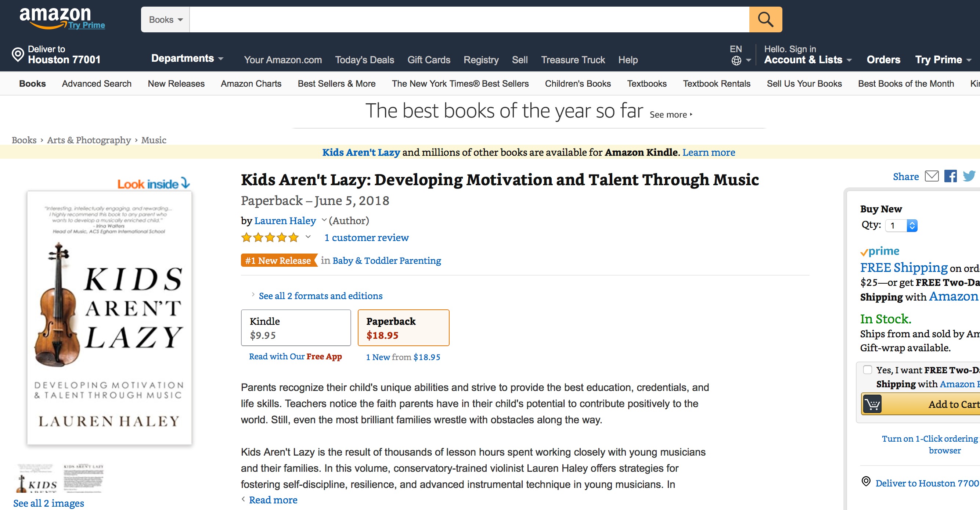980x510 pixels.
Task: Click the orange search magnifier button
Action: 765,19
